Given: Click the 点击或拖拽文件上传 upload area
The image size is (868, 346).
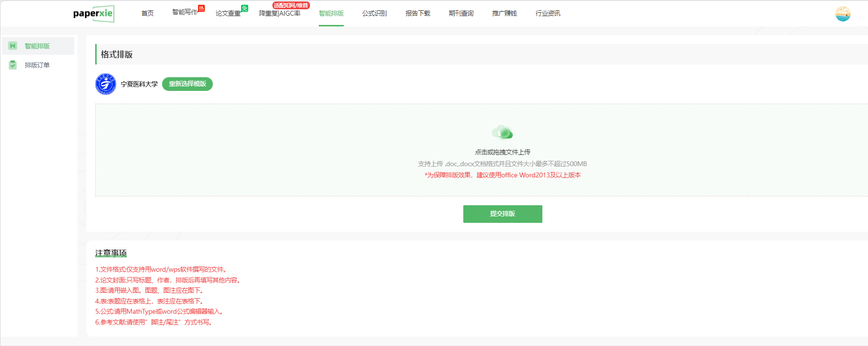Looking at the screenshot, I should tap(502, 152).
